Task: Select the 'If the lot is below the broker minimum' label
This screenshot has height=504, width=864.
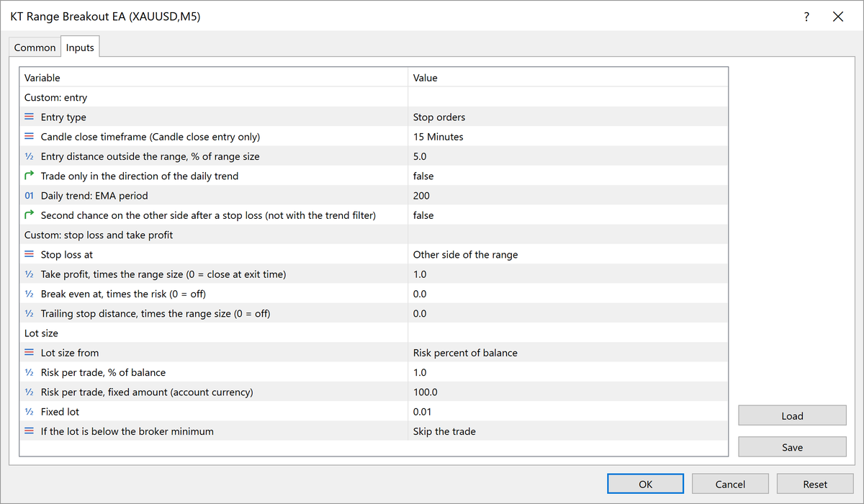Action: click(x=127, y=431)
